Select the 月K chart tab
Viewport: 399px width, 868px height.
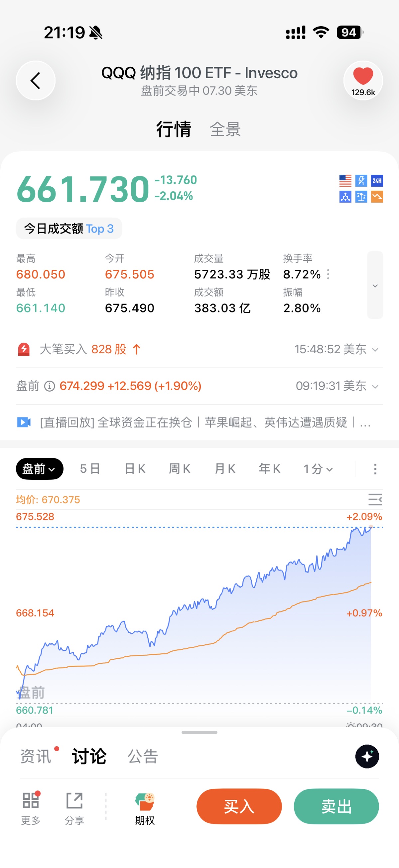click(x=224, y=469)
